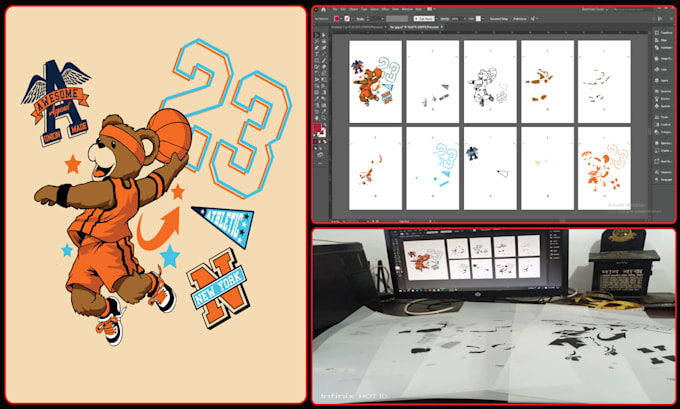Open the Swatches panel icon

point(657,91)
